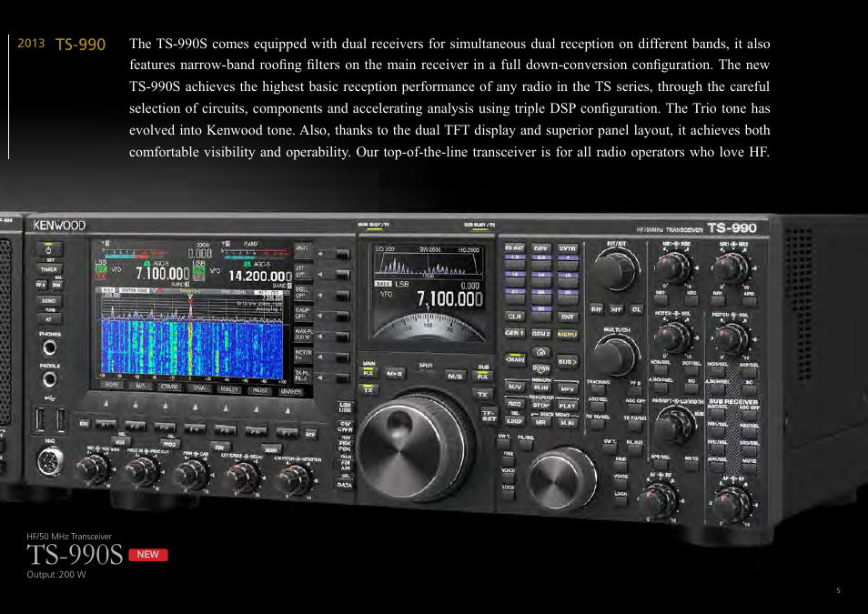Select PAUSE on the scope display

pos(260,390)
